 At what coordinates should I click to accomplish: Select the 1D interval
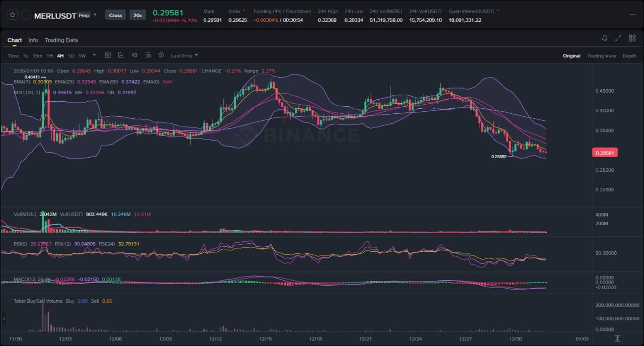[x=71, y=56]
